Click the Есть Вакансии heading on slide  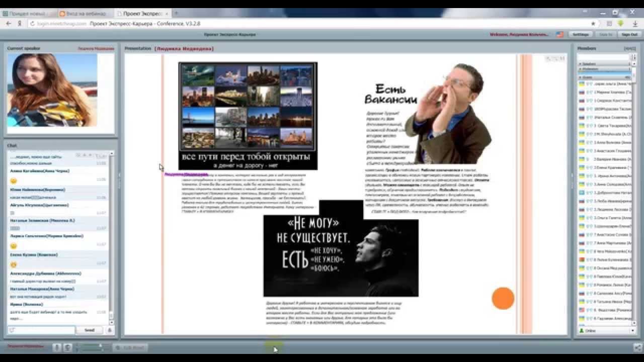click(390, 94)
